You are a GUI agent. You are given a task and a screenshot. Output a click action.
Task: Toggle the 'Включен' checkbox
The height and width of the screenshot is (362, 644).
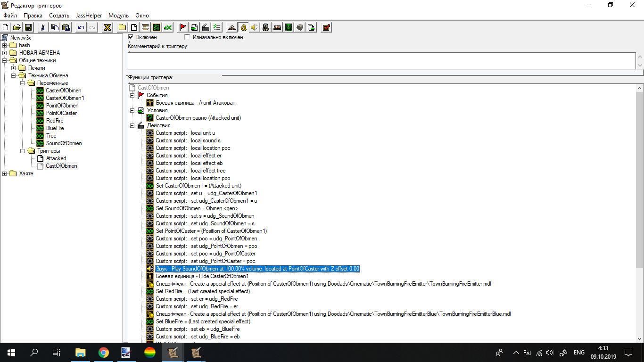[131, 37]
